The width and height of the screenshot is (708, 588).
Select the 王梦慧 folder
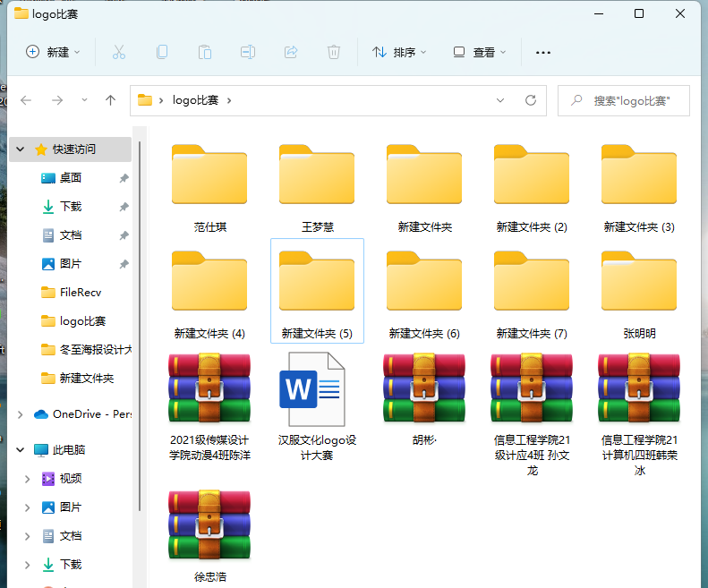[x=317, y=188]
